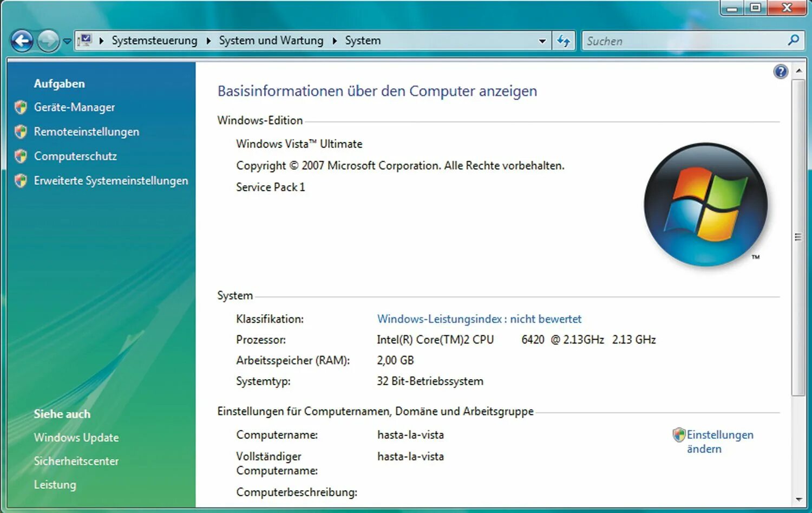Click the Service Pack 1 text
Viewport: 812px width, 513px height.
click(271, 187)
